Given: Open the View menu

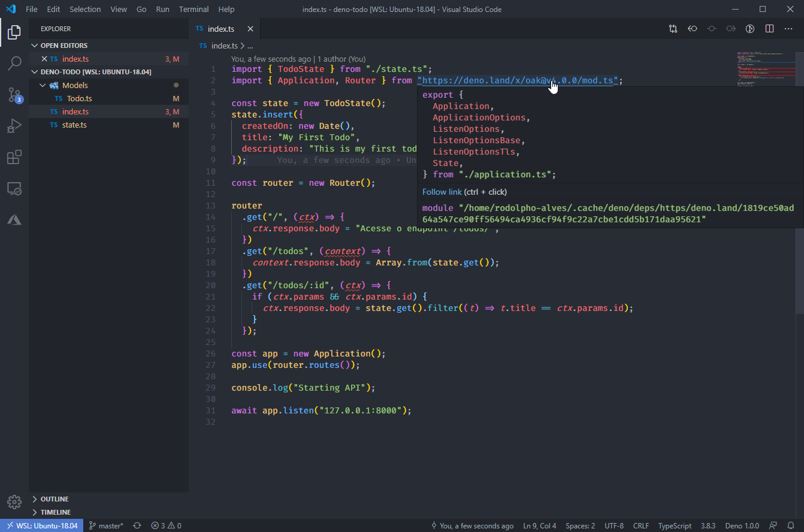Looking at the screenshot, I should point(119,9).
